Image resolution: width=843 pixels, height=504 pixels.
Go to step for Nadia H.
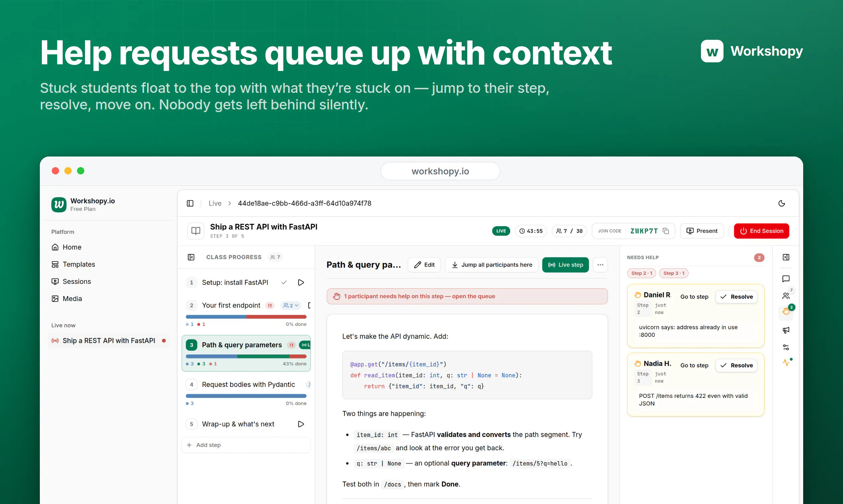(x=694, y=365)
